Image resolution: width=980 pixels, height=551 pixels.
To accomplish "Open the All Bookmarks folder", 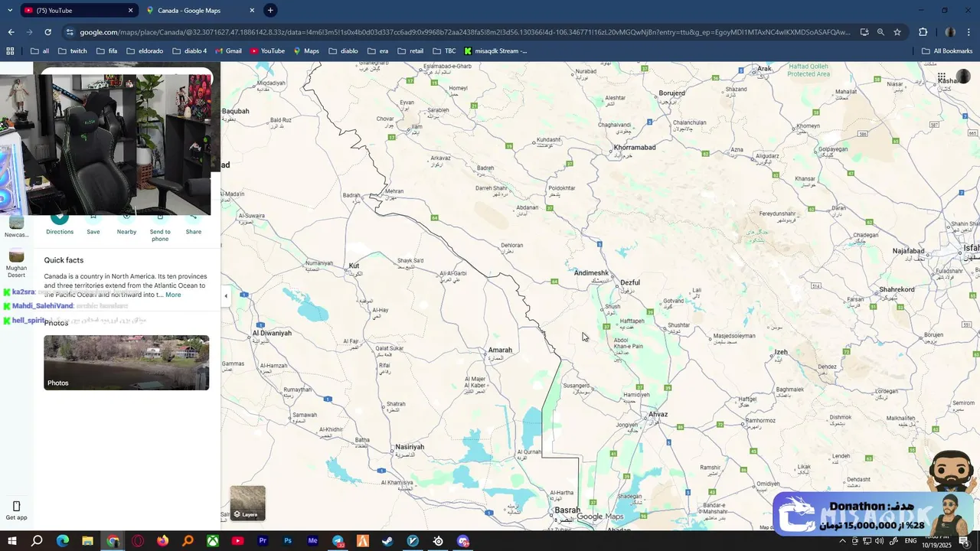I will [x=946, y=51].
